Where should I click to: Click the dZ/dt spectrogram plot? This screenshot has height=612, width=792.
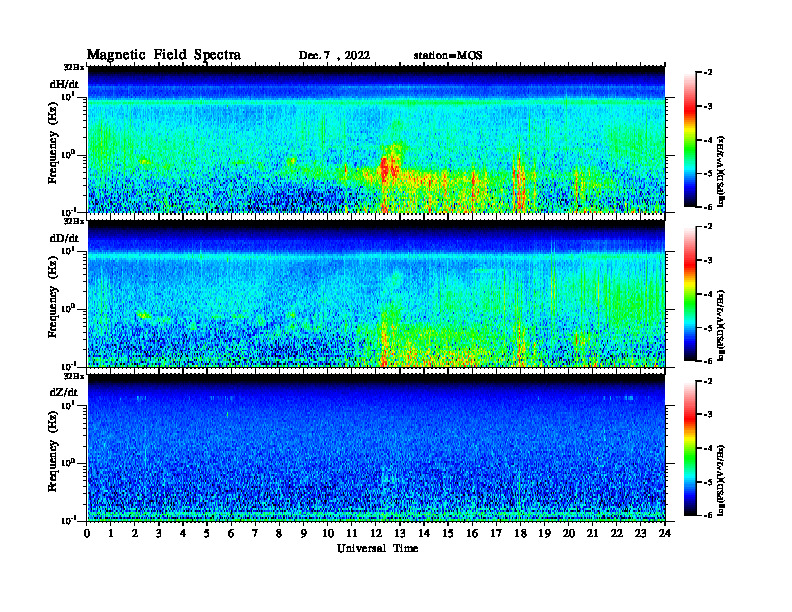pyautogui.click(x=376, y=447)
